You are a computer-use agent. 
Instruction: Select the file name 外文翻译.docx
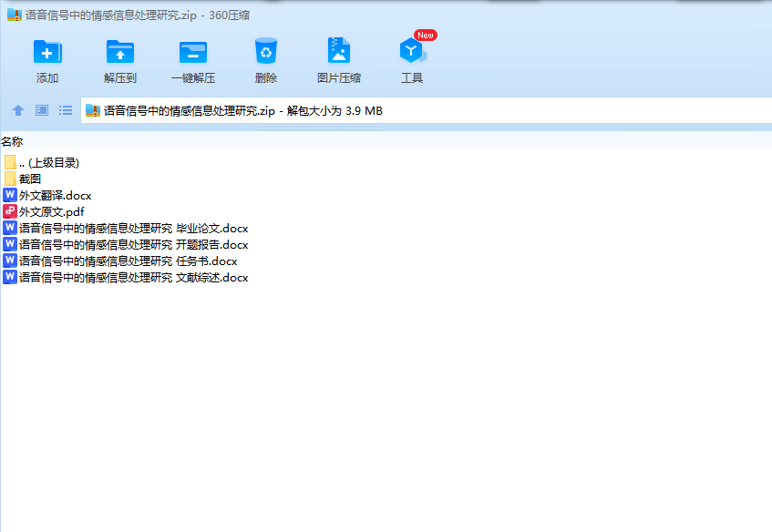pyautogui.click(x=55, y=195)
